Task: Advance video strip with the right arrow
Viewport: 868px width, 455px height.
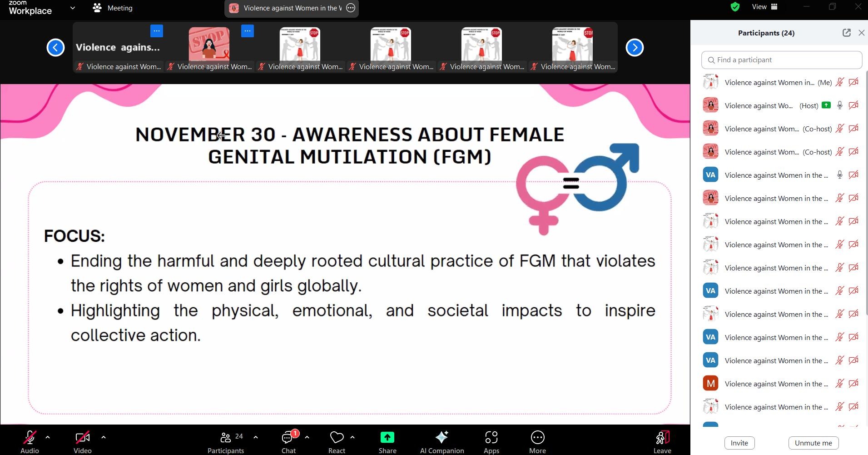Action: point(634,47)
